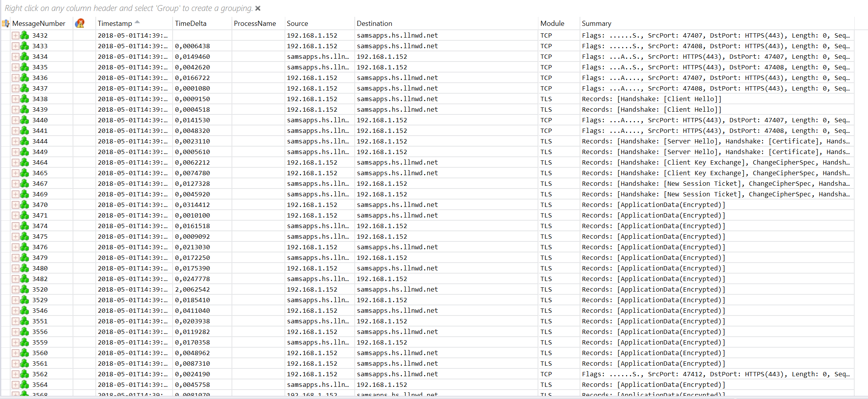Toggle sort order via the Timestamp header arrow
This screenshot has height=399, width=868.
tap(137, 22)
